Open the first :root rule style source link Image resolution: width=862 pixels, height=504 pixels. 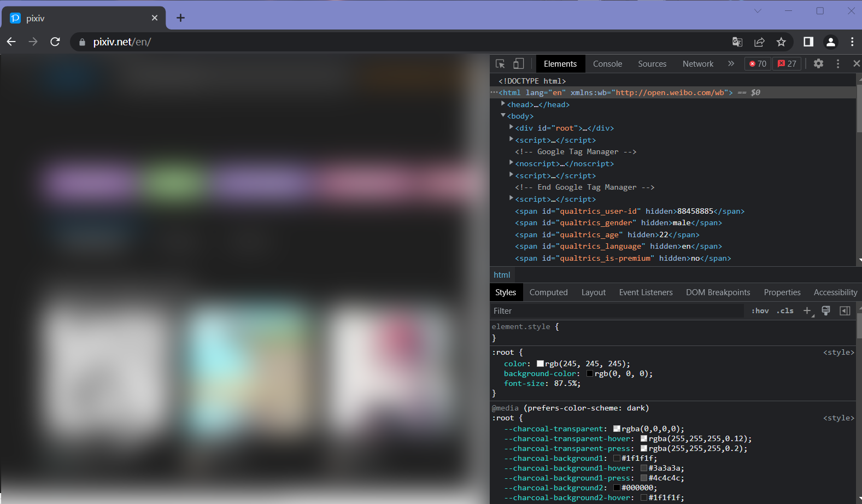tap(838, 353)
